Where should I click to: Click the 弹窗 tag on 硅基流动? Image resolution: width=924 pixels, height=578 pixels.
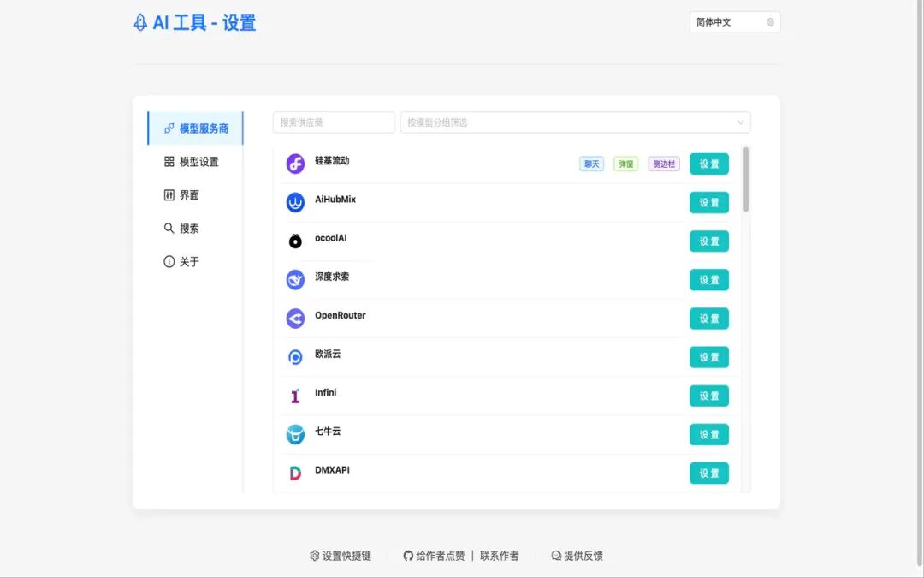tap(625, 164)
